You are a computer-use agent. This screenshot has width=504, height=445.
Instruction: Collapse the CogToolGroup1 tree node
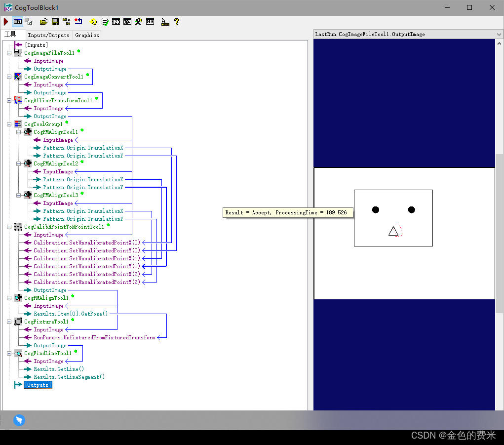click(x=9, y=124)
